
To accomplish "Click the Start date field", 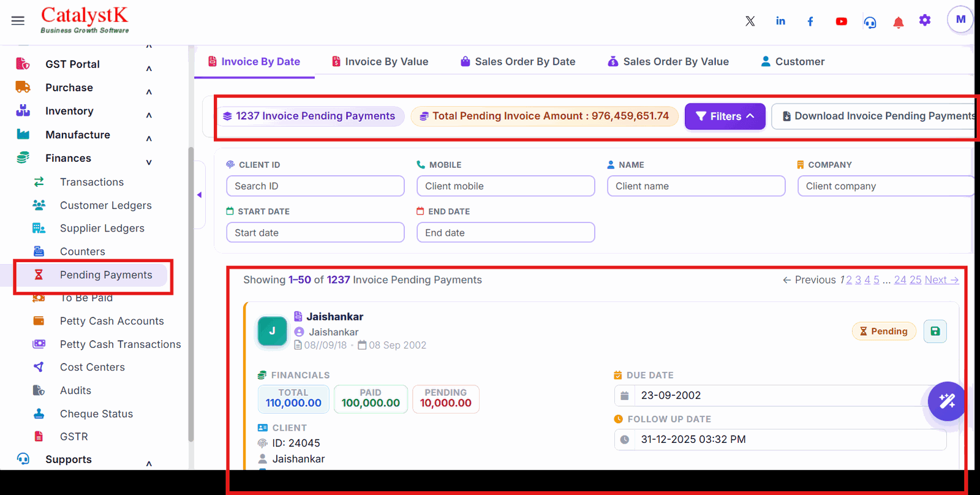I will pyautogui.click(x=315, y=233).
